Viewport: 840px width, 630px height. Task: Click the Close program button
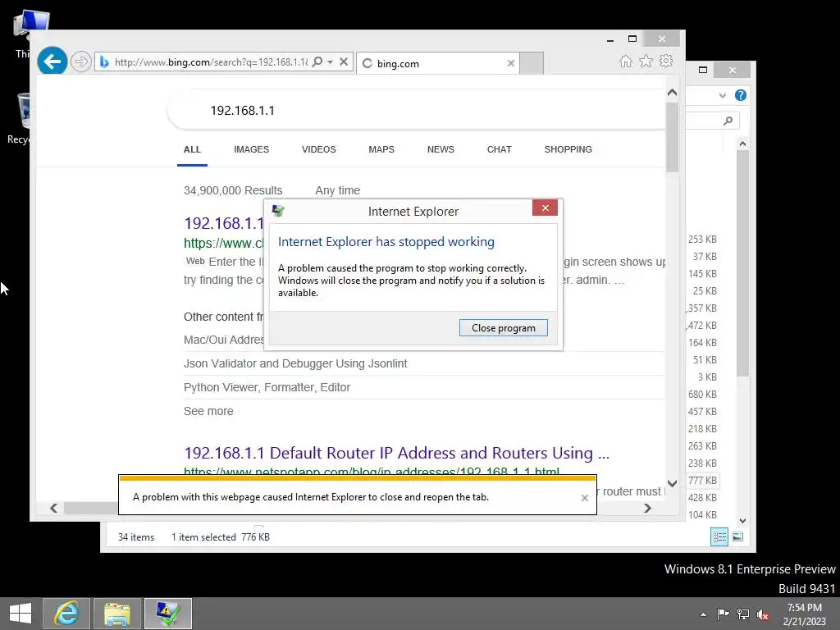pyautogui.click(x=503, y=328)
